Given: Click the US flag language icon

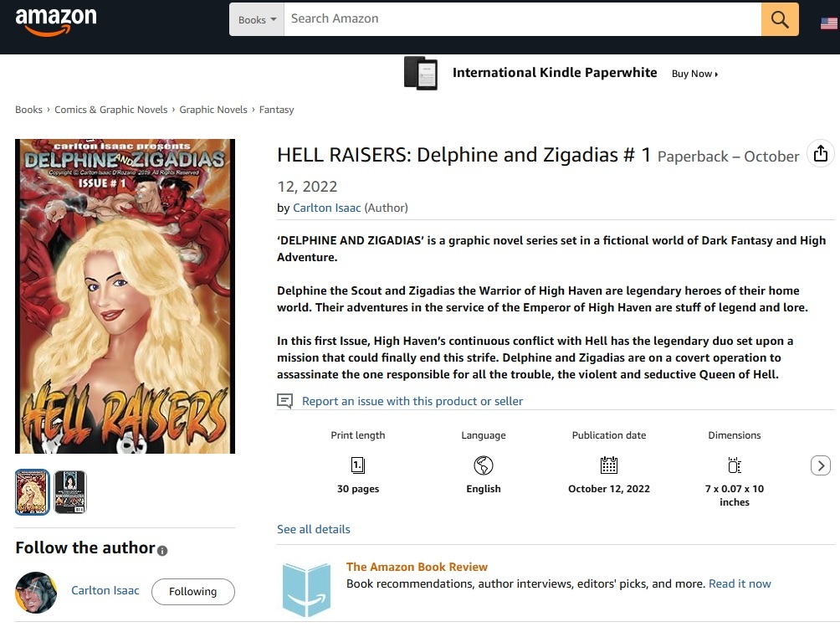Looking at the screenshot, I should coord(828,23).
